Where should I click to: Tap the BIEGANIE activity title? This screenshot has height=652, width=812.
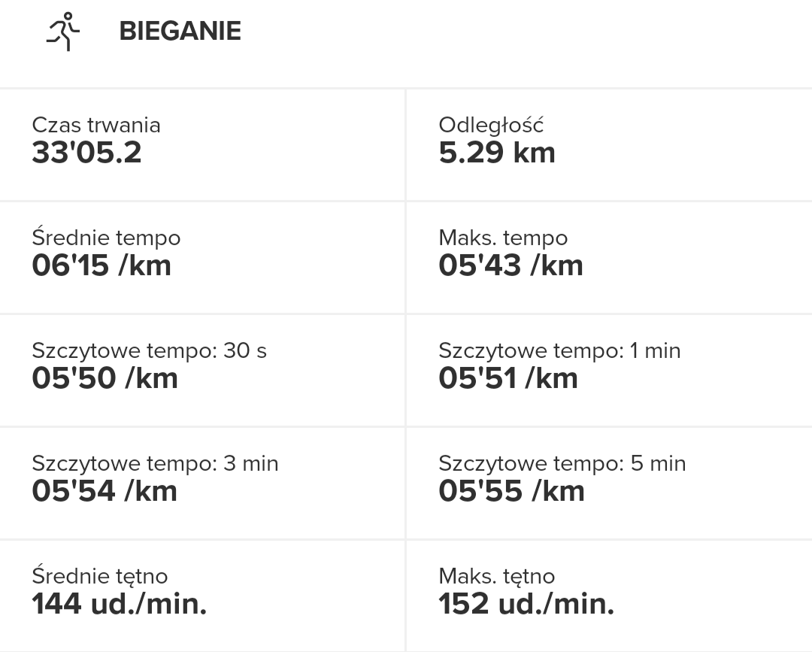[x=180, y=32]
